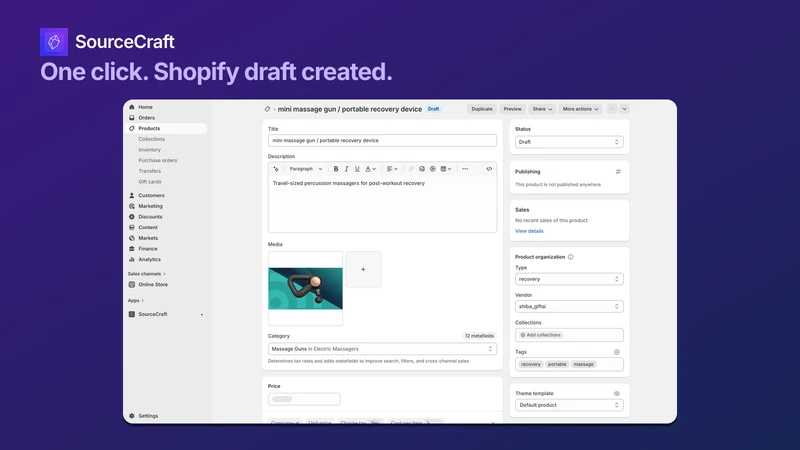800x450 pixels.
Task: Open the Paragraph style dropdown
Action: click(306, 169)
